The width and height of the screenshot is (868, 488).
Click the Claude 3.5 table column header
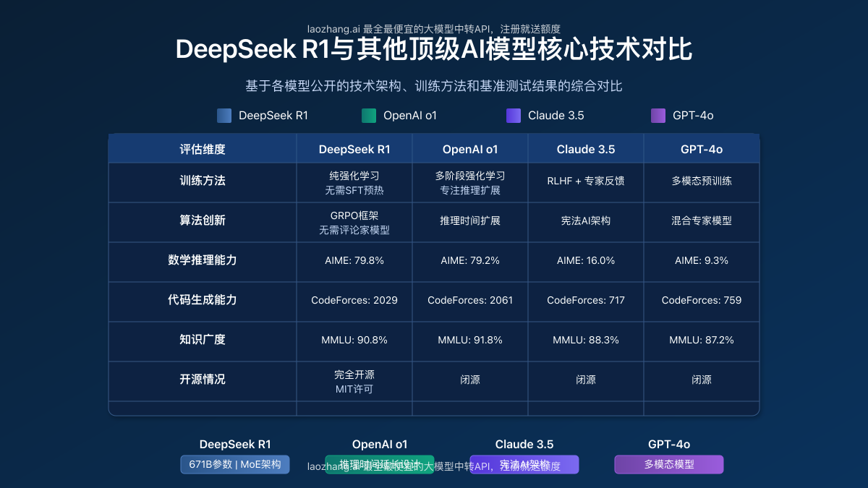point(586,150)
